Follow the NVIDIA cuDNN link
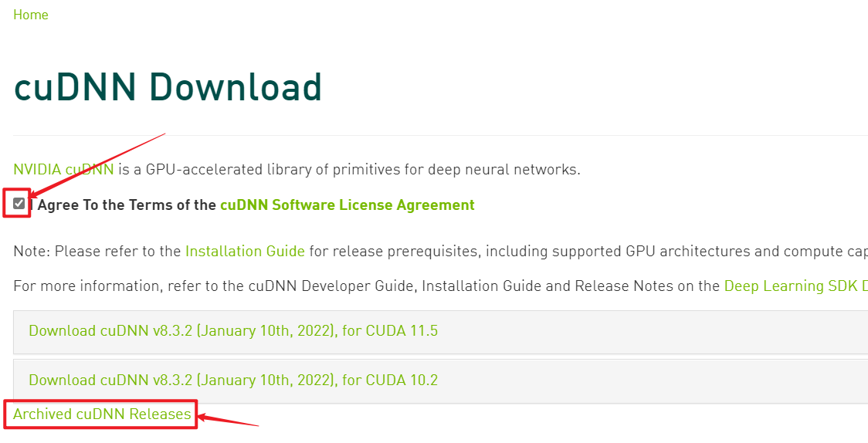 pos(63,169)
